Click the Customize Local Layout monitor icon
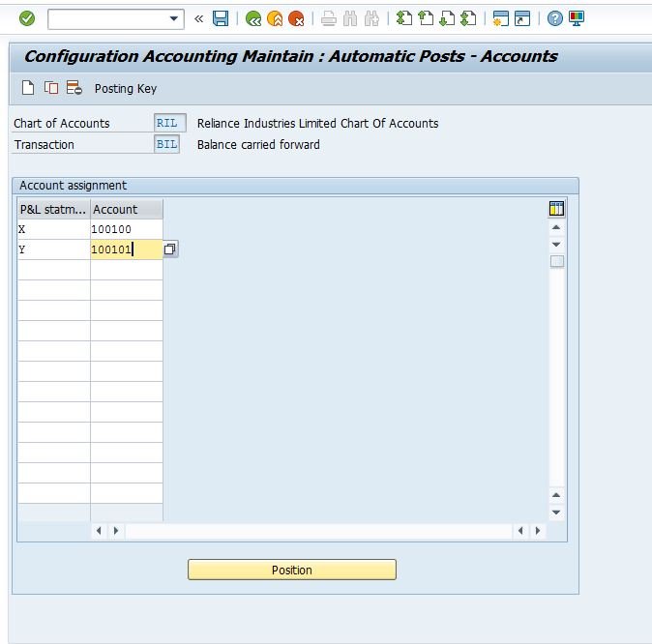652x644 pixels. (x=577, y=18)
